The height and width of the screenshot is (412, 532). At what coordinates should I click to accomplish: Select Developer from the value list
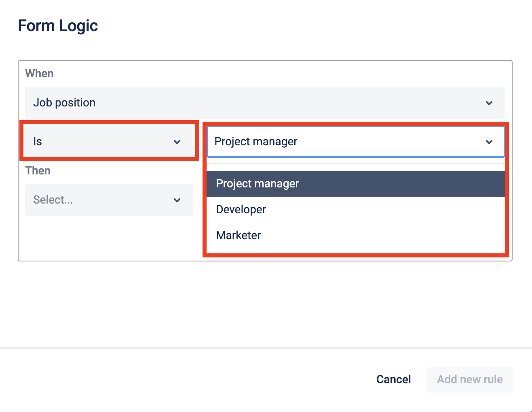[241, 210]
